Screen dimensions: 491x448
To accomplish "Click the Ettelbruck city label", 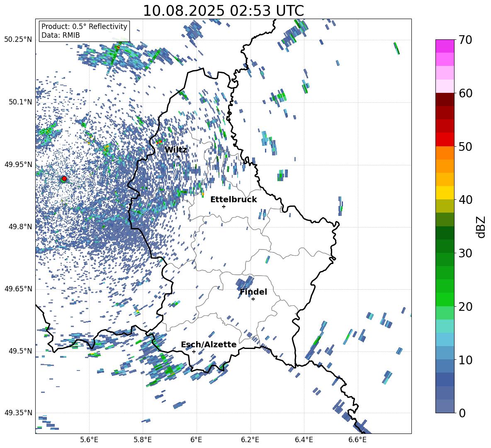I will tap(233, 200).
